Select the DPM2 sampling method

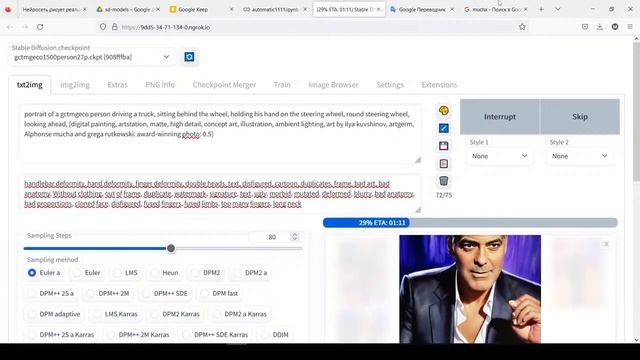click(x=206, y=273)
